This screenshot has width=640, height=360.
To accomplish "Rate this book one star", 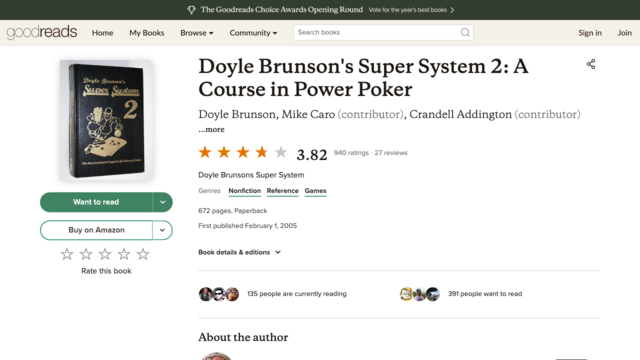I will click(x=67, y=254).
